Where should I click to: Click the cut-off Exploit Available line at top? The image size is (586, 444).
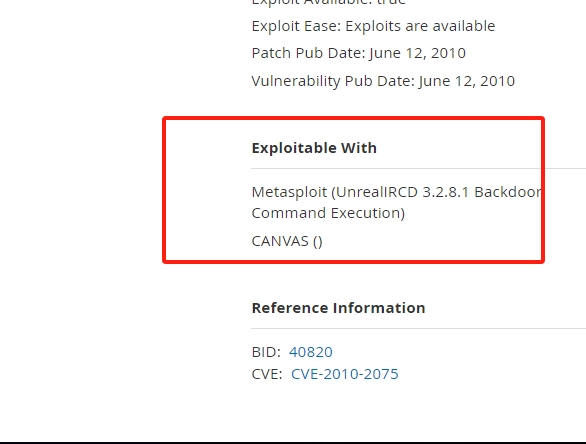point(329,3)
